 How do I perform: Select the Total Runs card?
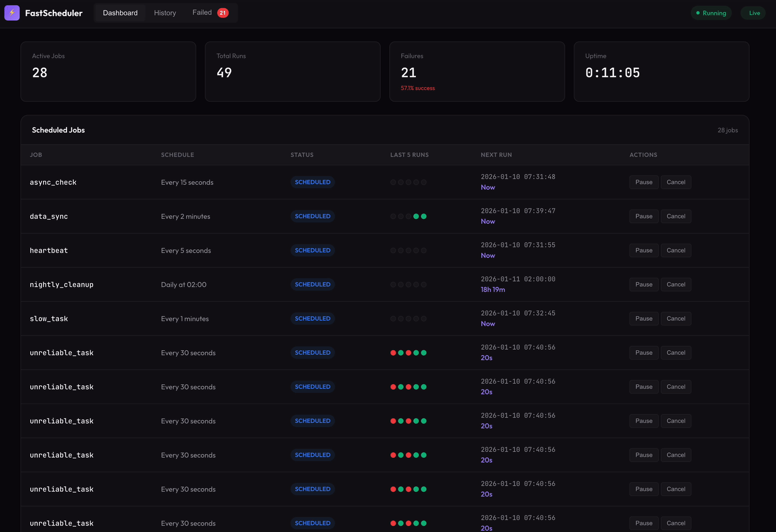tap(293, 71)
